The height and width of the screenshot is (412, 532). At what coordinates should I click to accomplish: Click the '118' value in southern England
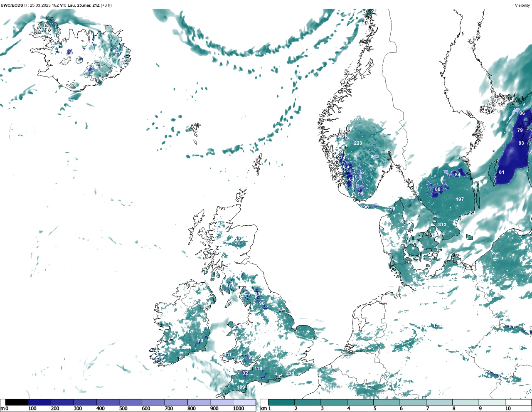[x=259, y=368]
